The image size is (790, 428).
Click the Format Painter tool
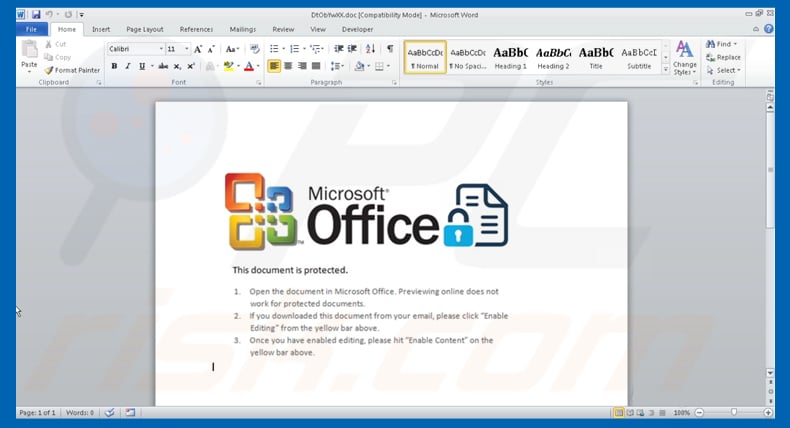[72, 70]
